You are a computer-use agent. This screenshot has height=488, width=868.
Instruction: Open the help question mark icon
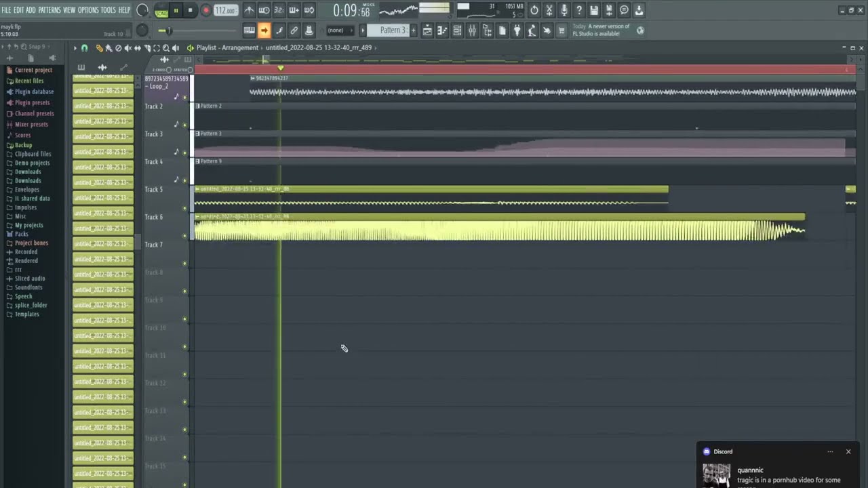coord(579,10)
